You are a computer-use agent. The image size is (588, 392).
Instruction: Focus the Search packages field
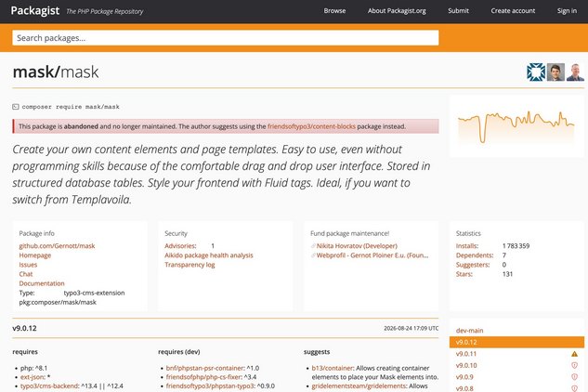[x=226, y=38]
